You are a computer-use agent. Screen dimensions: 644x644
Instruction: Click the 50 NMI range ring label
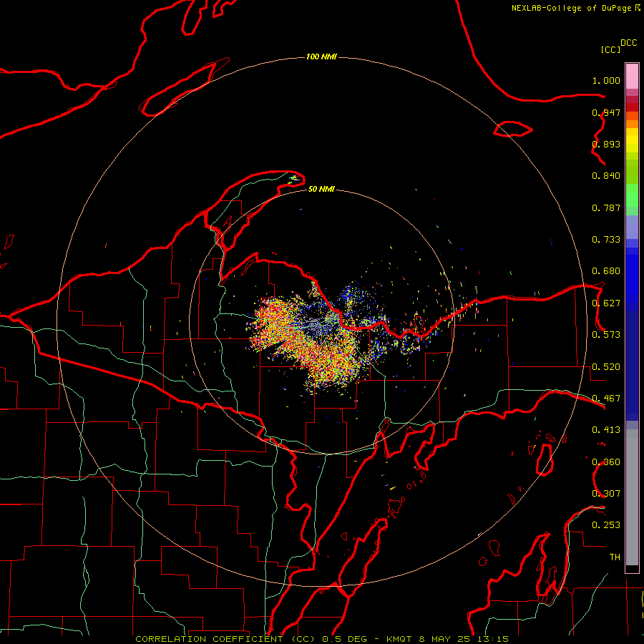(321, 189)
